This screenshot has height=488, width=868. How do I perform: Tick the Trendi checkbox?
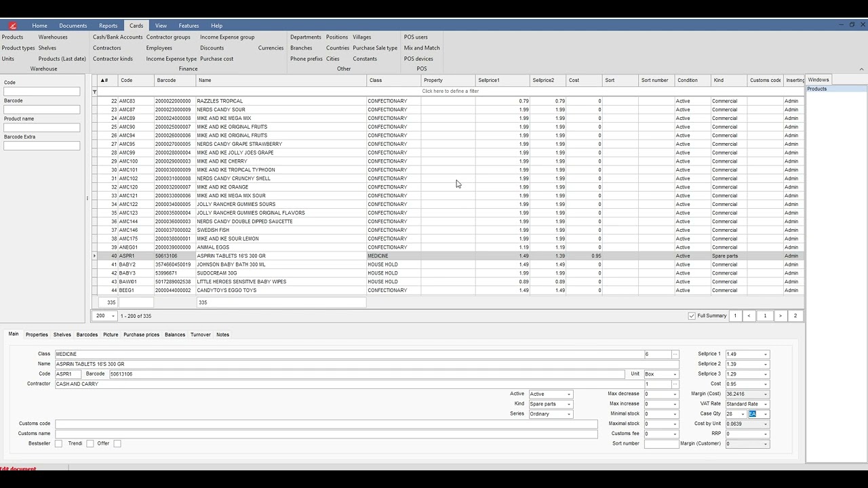point(90,443)
